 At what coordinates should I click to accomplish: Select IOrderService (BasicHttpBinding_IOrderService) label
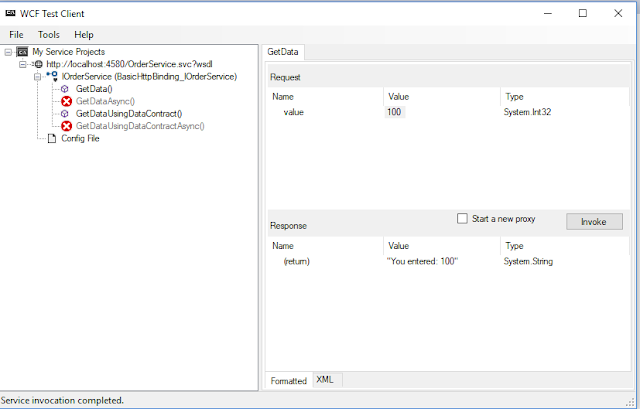149,77
